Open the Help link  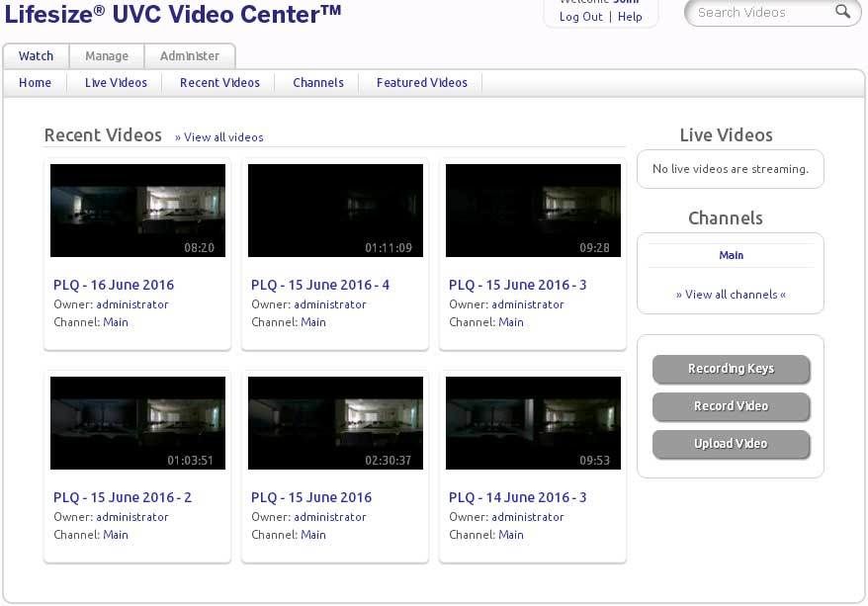pyautogui.click(x=630, y=17)
